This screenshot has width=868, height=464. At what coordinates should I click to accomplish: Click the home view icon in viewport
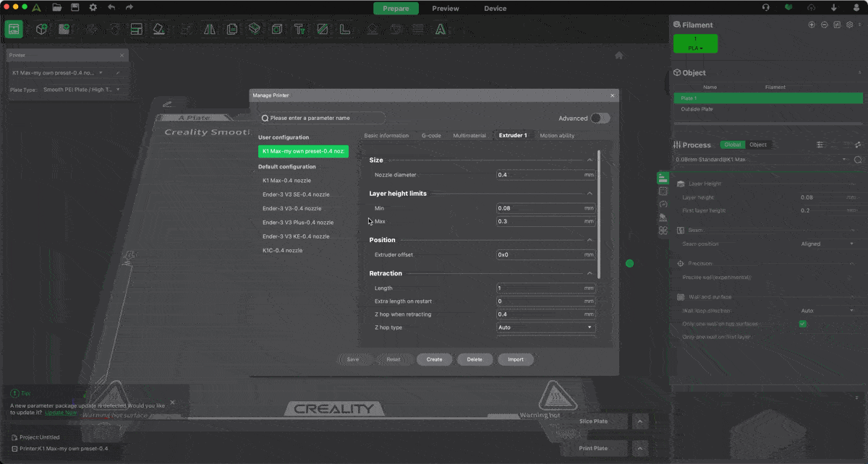[x=618, y=55]
